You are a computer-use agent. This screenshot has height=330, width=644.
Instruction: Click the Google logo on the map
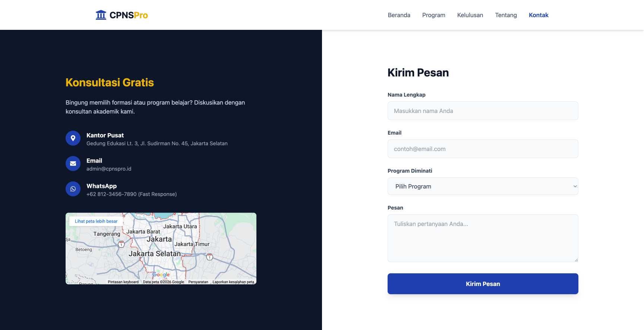pos(161,275)
